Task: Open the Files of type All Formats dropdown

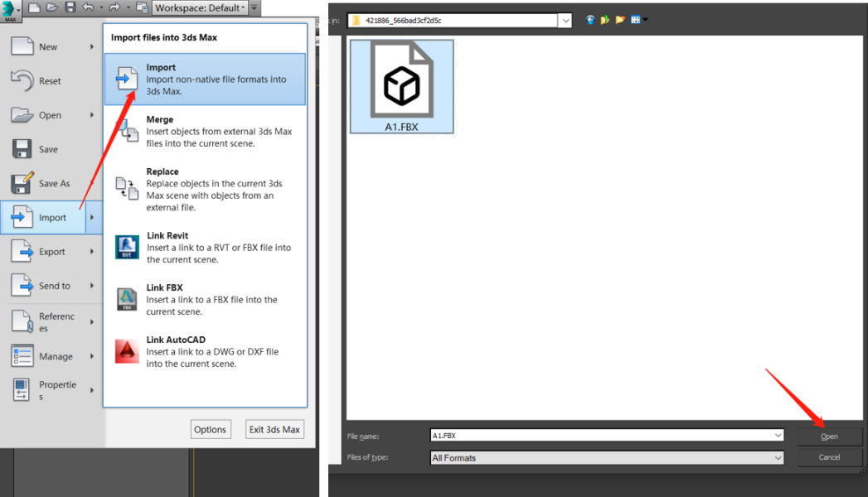Action: click(x=607, y=458)
